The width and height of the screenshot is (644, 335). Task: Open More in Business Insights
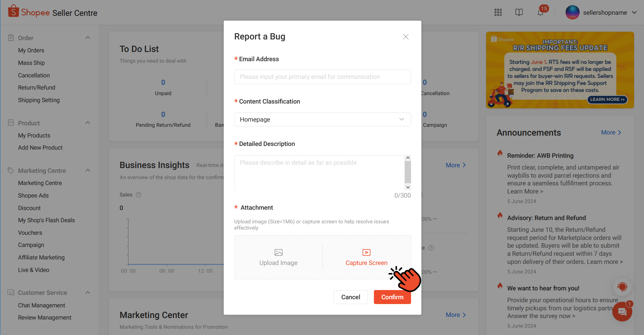coord(456,165)
